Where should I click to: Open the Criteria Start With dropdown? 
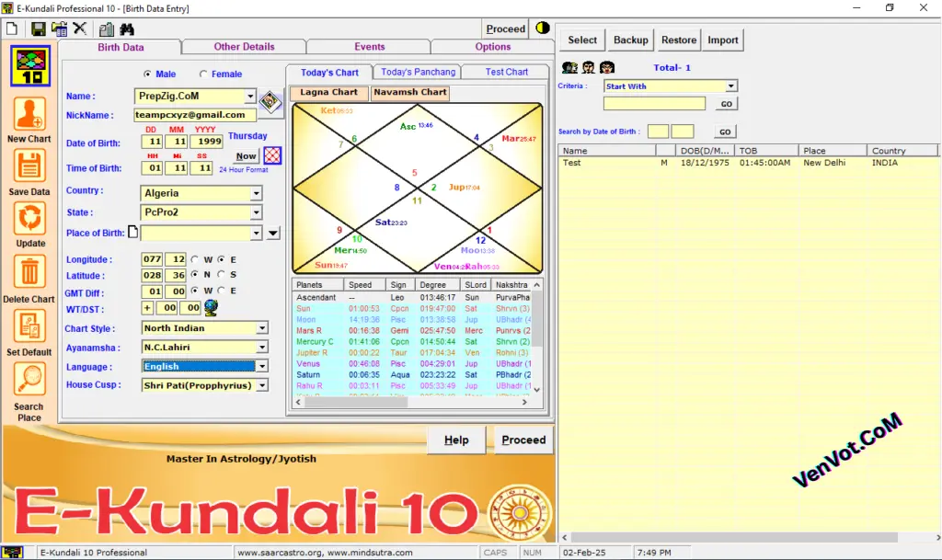coord(730,86)
